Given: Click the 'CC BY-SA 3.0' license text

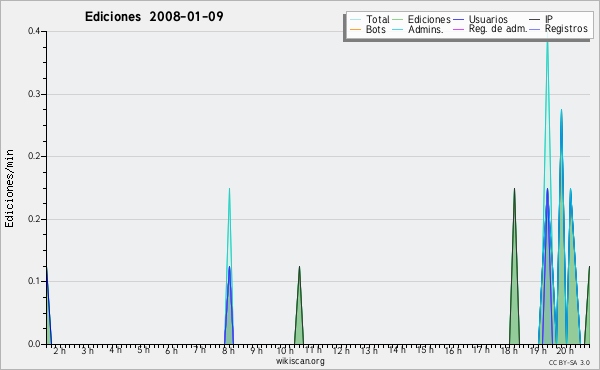Looking at the screenshot, I should tap(569, 363).
